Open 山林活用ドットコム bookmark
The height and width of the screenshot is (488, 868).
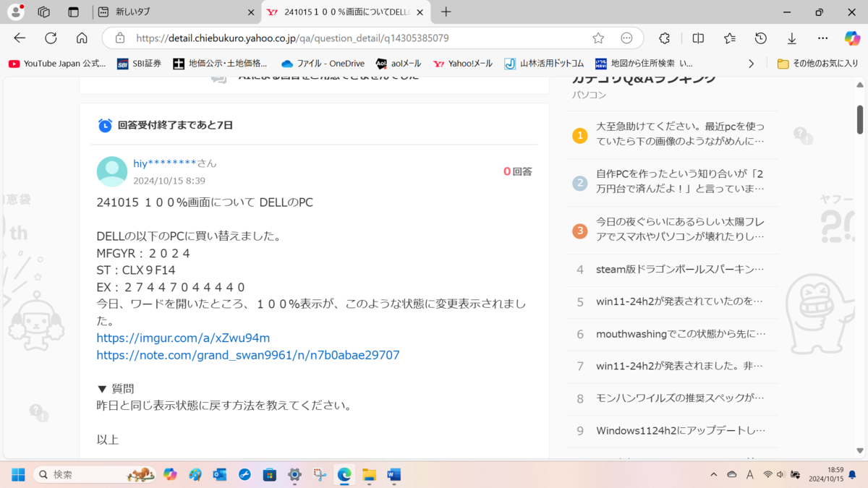point(545,64)
